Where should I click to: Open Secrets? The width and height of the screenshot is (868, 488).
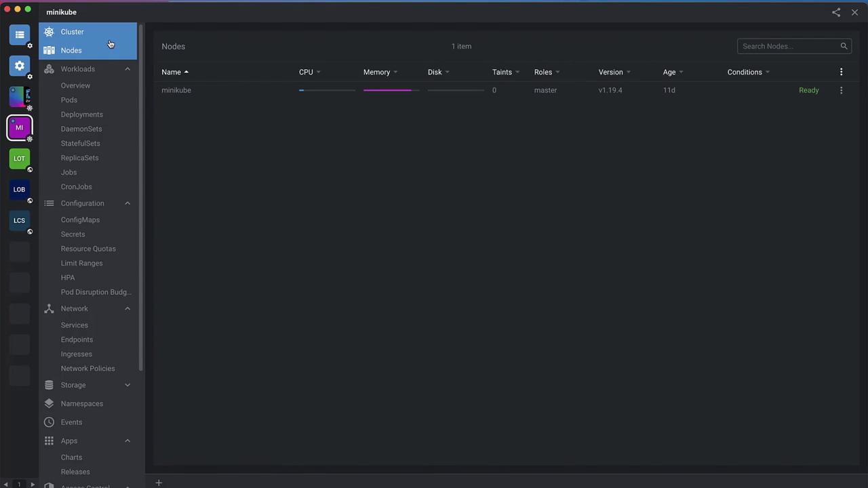coord(73,235)
